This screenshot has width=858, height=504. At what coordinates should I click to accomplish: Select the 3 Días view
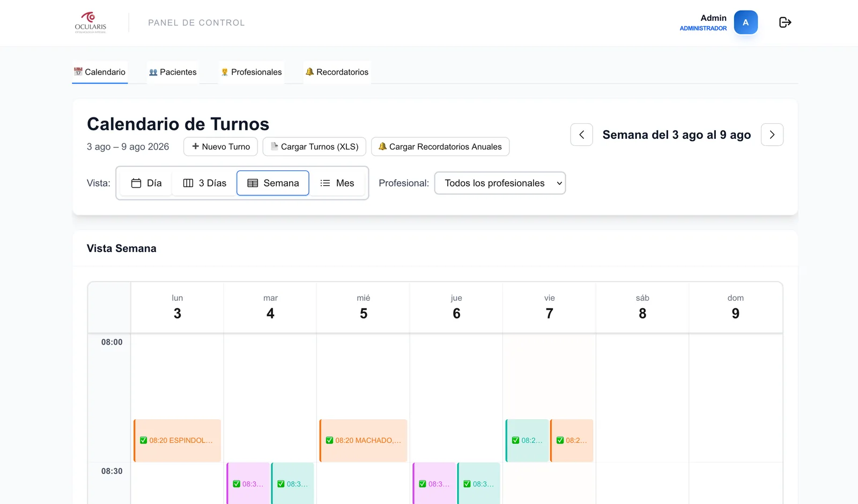coord(204,183)
